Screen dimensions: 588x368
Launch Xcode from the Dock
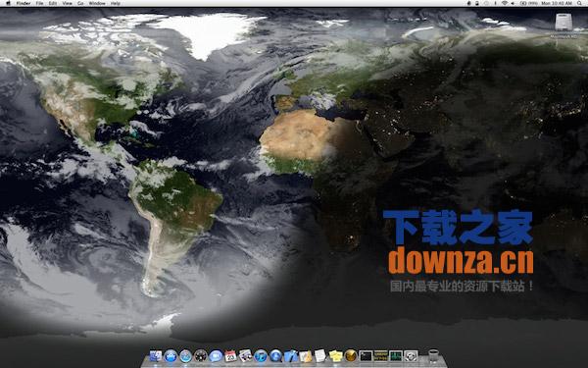(x=291, y=355)
